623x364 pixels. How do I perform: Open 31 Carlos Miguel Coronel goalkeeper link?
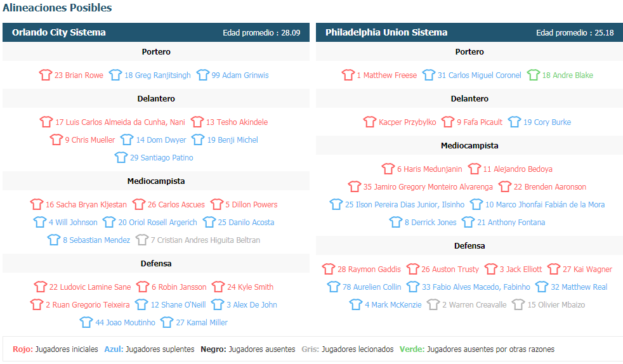click(479, 75)
